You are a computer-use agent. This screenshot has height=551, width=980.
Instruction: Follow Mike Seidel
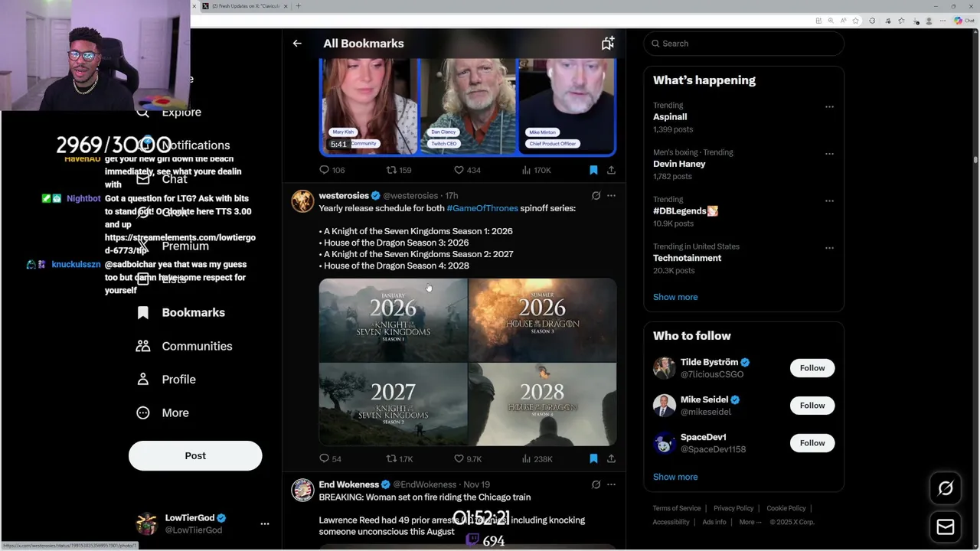click(x=812, y=406)
